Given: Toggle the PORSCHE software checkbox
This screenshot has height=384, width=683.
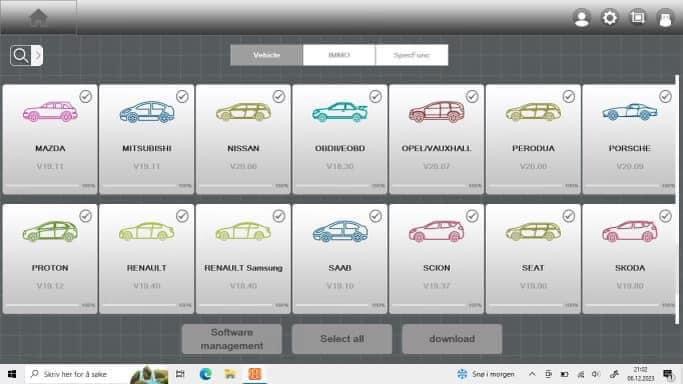Looking at the screenshot, I should tap(665, 96).
